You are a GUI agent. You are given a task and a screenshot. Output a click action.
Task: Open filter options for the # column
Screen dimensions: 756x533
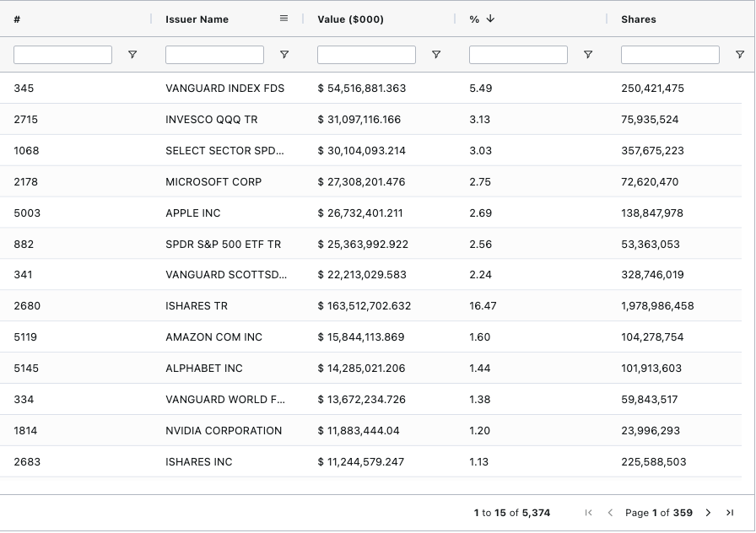click(132, 55)
